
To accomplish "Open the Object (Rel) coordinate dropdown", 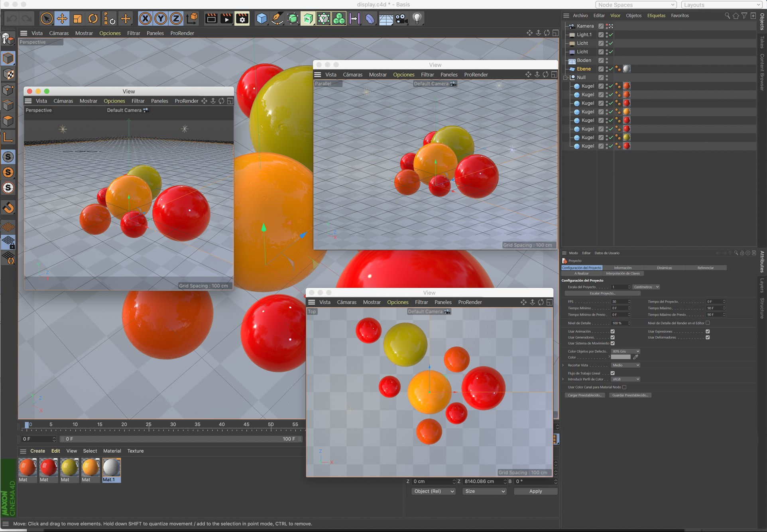I will click(434, 491).
